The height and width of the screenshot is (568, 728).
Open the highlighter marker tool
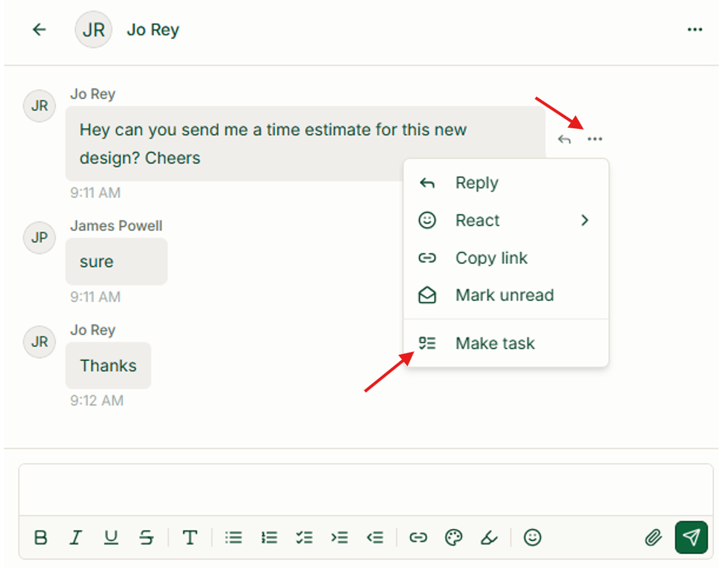(489, 537)
